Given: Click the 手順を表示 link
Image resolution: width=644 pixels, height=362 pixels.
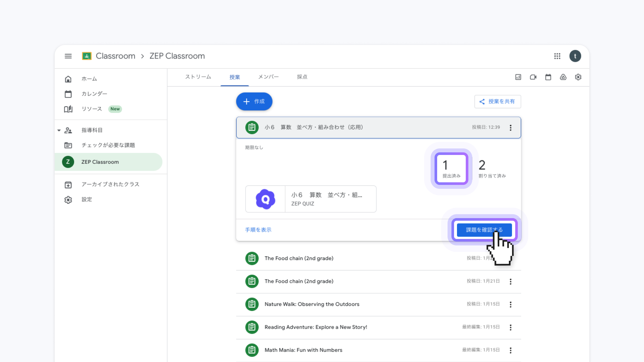Looking at the screenshot, I should click(258, 230).
